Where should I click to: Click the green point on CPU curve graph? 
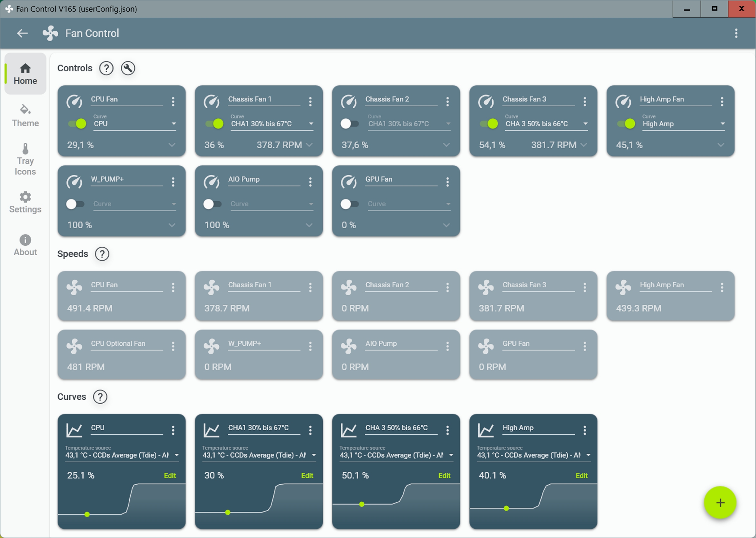87,514
